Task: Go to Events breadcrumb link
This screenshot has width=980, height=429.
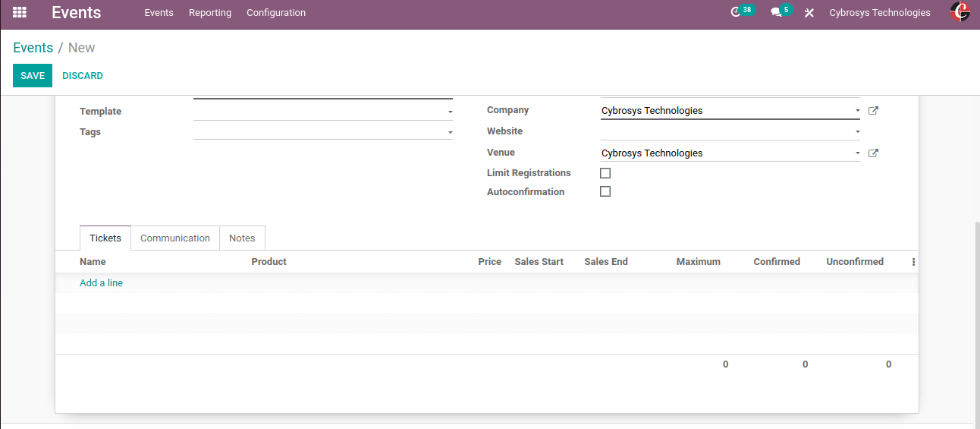Action: [x=33, y=48]
